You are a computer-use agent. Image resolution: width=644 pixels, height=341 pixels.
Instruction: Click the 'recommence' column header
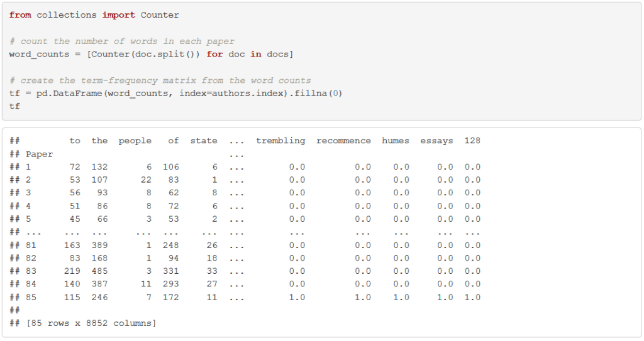[343, 141]
